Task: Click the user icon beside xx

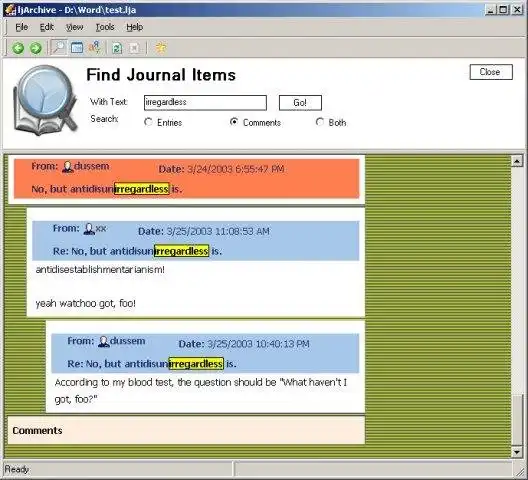Action: 89,229
